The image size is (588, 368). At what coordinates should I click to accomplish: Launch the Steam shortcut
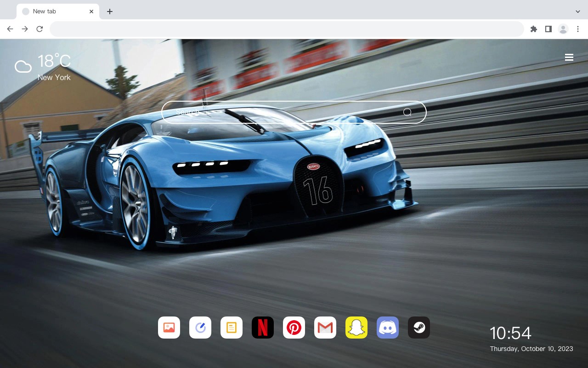tap(419, 328)
